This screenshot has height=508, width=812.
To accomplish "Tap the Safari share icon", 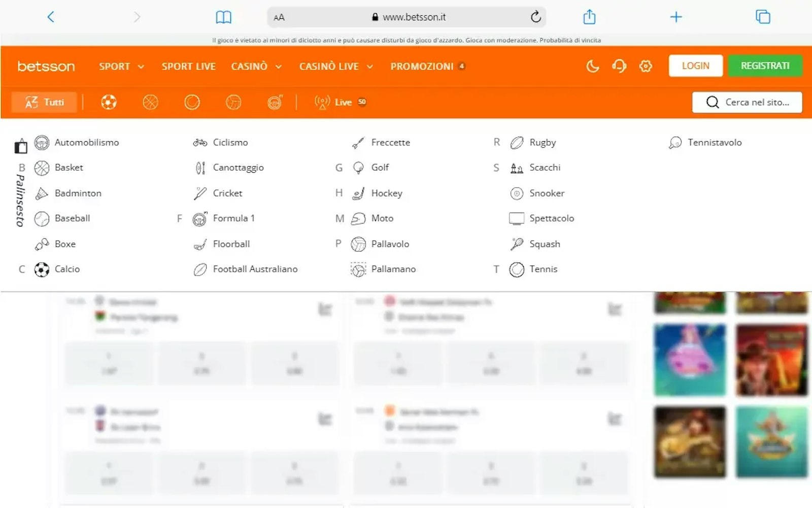I will pos(589,17).
